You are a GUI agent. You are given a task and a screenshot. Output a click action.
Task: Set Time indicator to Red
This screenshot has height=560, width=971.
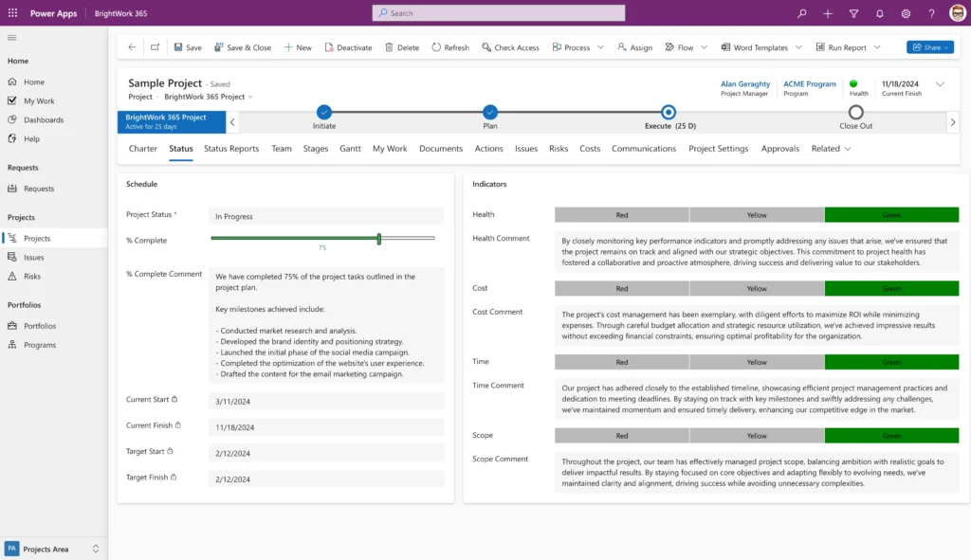click(622, 362)
